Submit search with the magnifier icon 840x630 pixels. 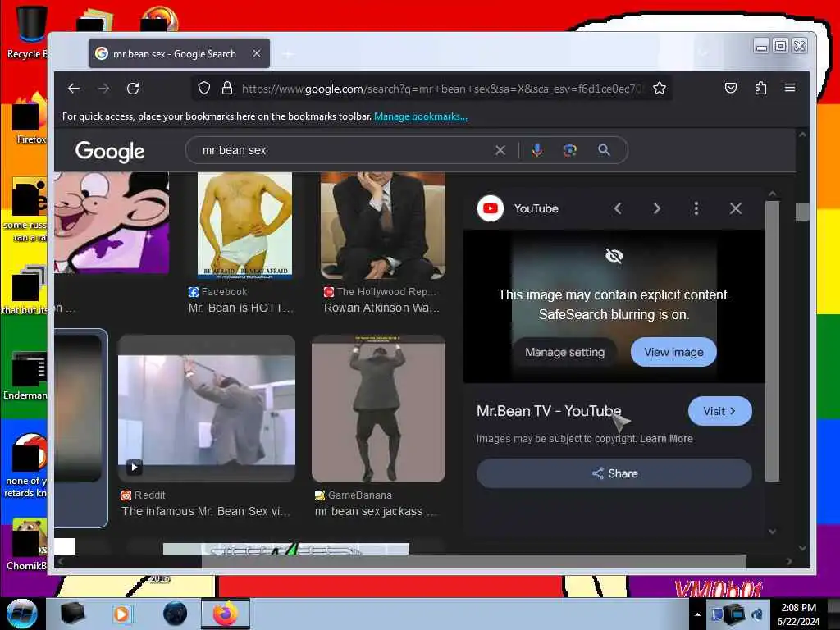coord(604,150)
